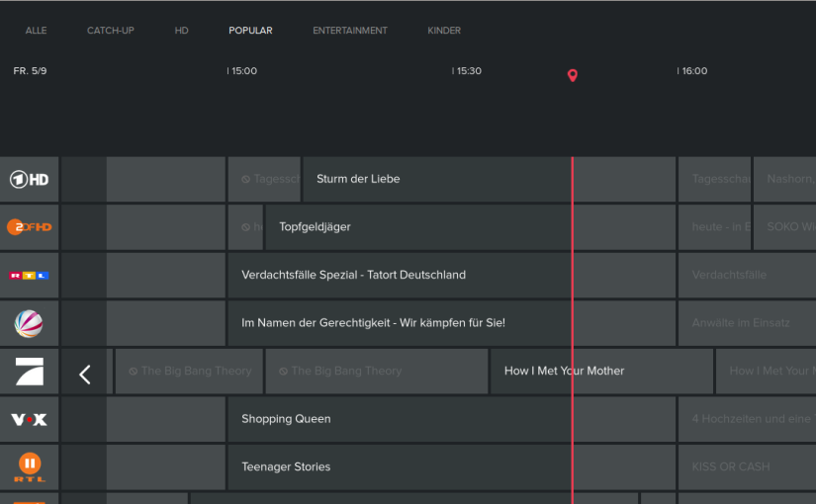This screenshot has height=504, width=816.
Task: Open Im Namen der Gerechtigkeit programme
Action: 452,322
